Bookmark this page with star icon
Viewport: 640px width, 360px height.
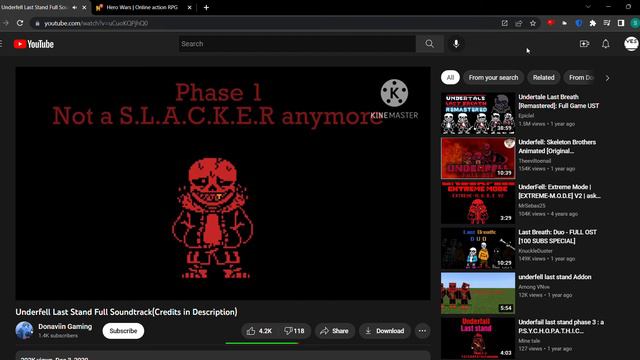[x=533, y=23]
